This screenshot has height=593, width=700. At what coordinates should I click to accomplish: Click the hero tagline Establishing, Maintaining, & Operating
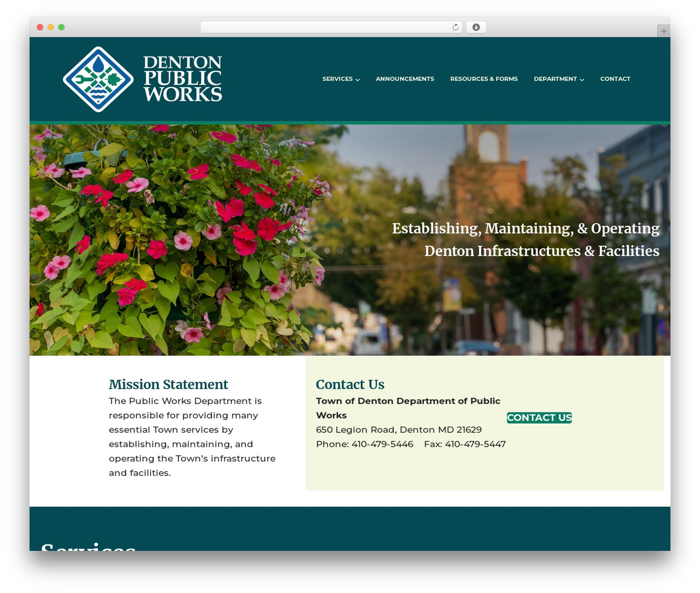pyautogui.click(x=526, y=229)
